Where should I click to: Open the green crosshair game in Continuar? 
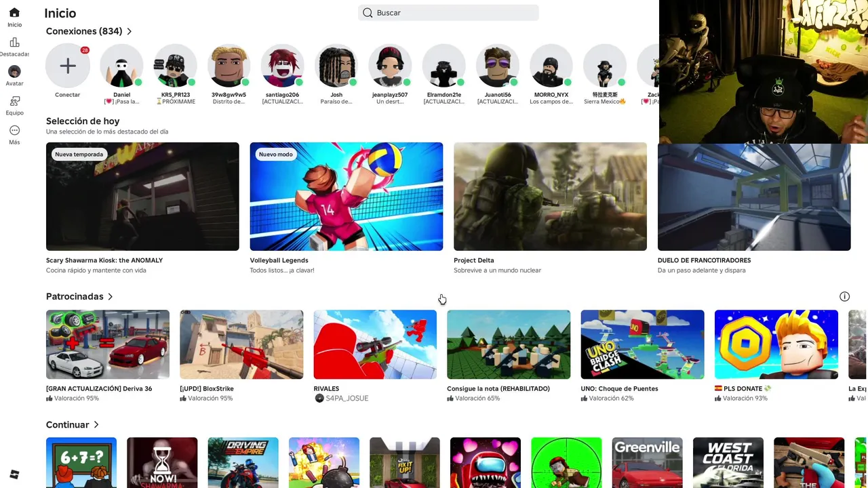pyautogui.click(x=566, y=462)
